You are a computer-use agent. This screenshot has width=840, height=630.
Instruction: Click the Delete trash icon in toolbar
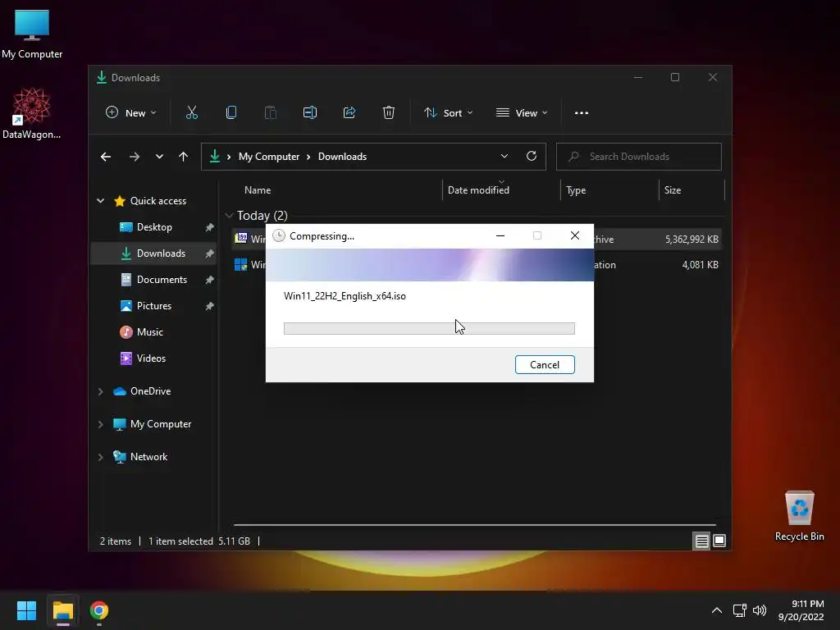click(389, 112)
